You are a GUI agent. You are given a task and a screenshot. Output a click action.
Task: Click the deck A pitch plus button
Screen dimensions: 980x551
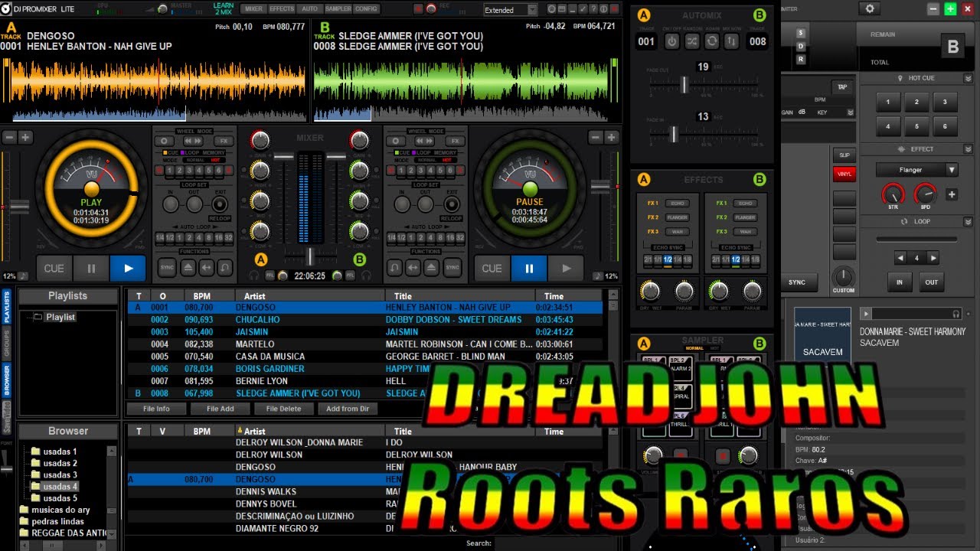(25, 138)
